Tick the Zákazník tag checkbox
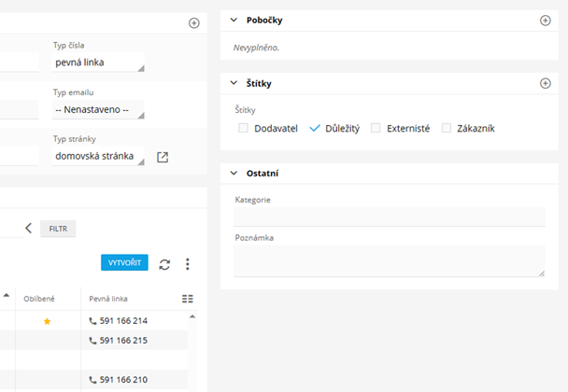 coord(447,128)
